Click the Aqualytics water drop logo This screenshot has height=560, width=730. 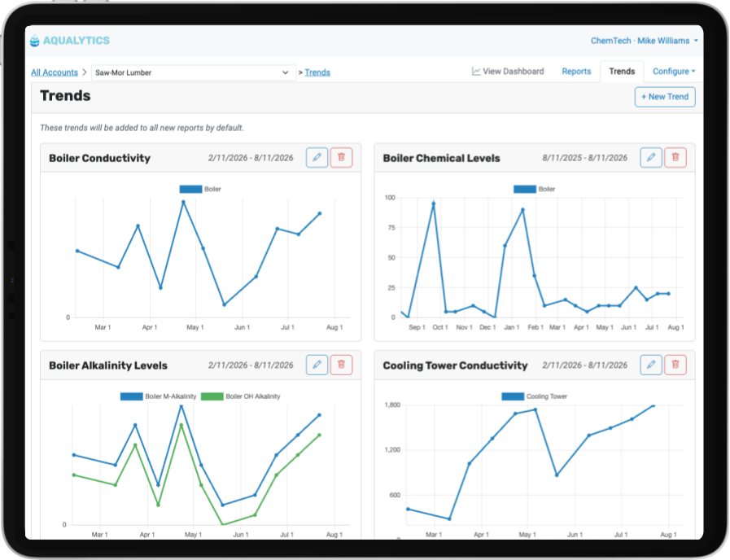coord(35,41)
